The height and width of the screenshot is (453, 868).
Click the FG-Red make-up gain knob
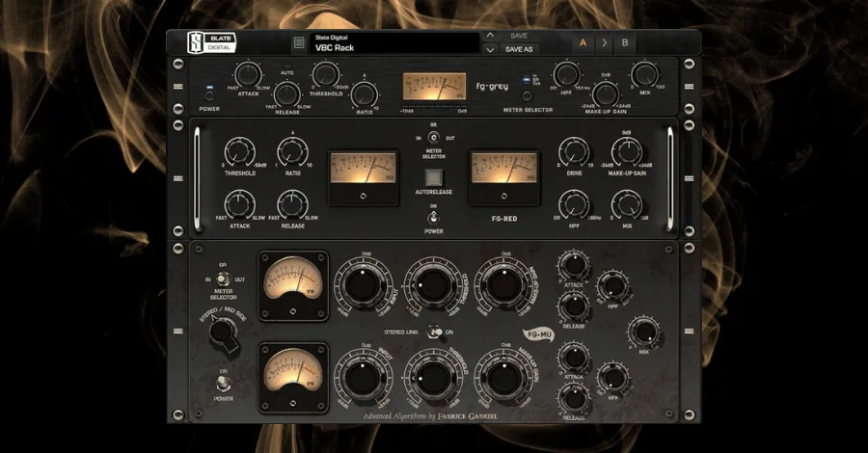(627, 151)
